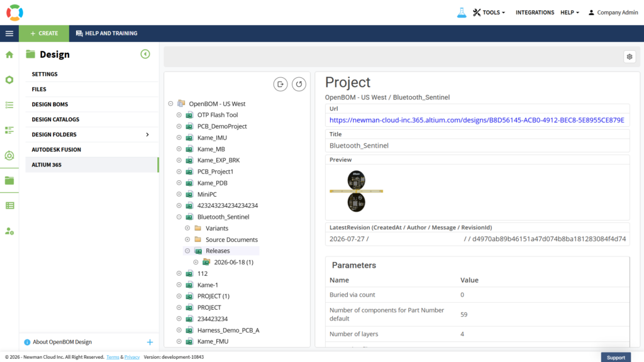Image resolution: width=644 pixels, height=362 pixels.
Task: Open the Altium 365 project URL link
Action: pos(477,120)
